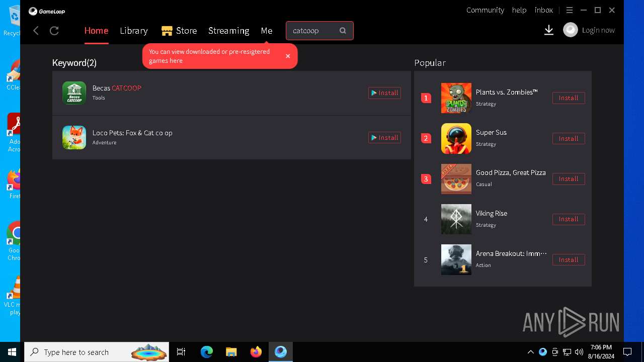
Task: Open the taskbar clock
Action: click(x=601, y=352)
